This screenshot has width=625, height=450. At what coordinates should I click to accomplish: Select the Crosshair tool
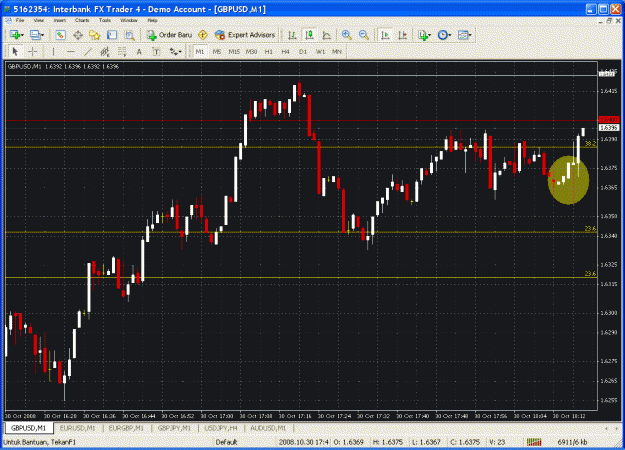click(x=33, y=51)
